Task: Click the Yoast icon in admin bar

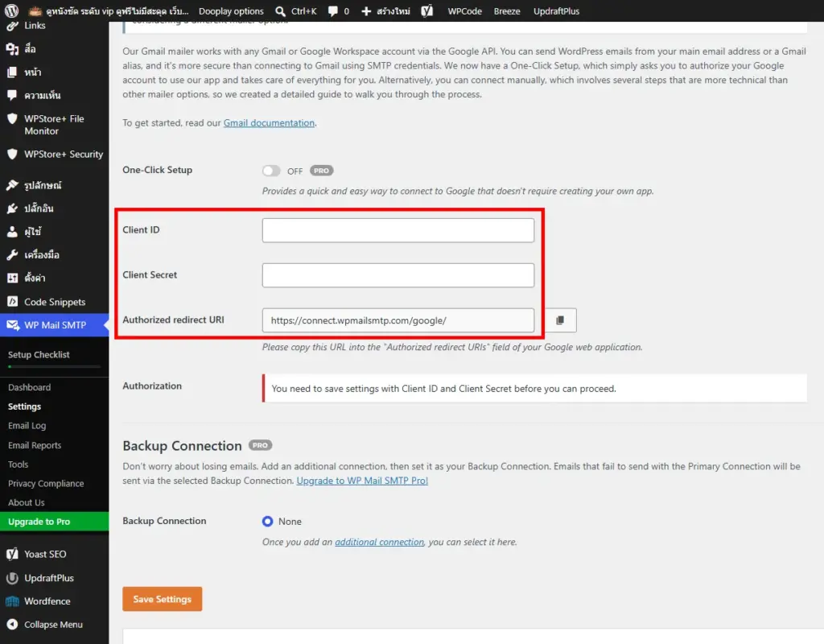Action: 426,10
